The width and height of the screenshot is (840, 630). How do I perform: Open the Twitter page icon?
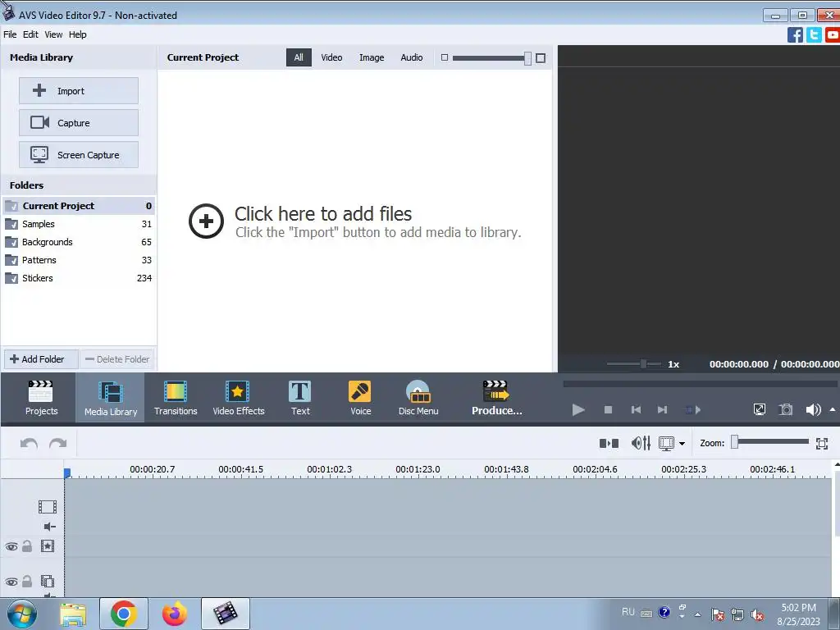coord(814,34)
